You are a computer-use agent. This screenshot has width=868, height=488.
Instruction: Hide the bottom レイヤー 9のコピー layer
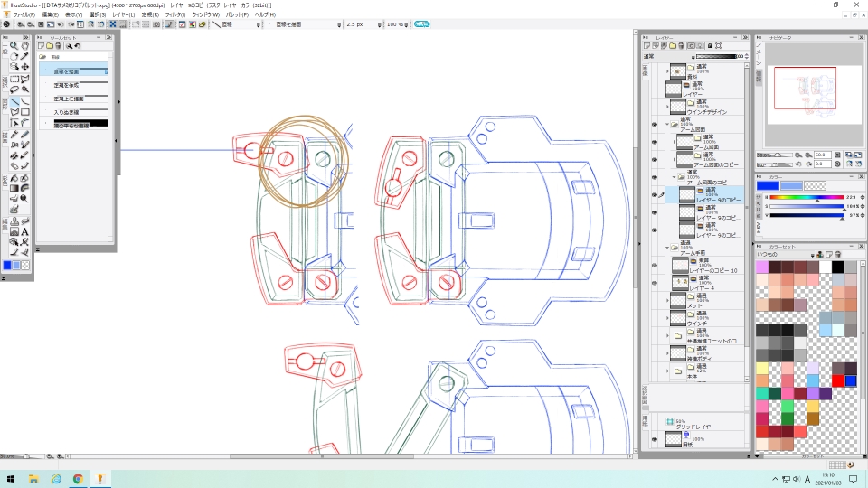pyautogui.click(x=655, y=230)
